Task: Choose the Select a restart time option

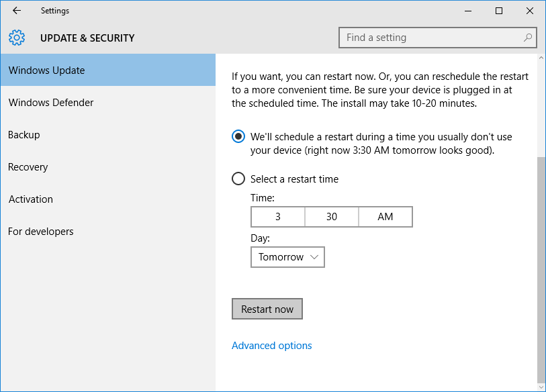Action: pyautogui.click(x=238, y=179)
